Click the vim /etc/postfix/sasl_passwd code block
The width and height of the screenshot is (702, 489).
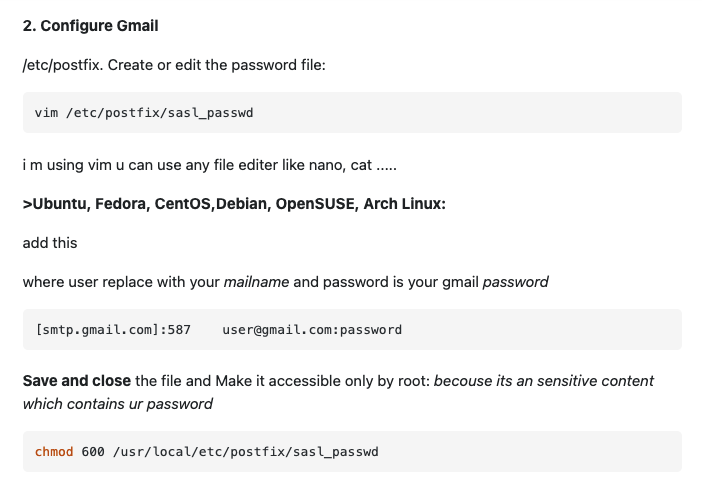pos(352,112)
